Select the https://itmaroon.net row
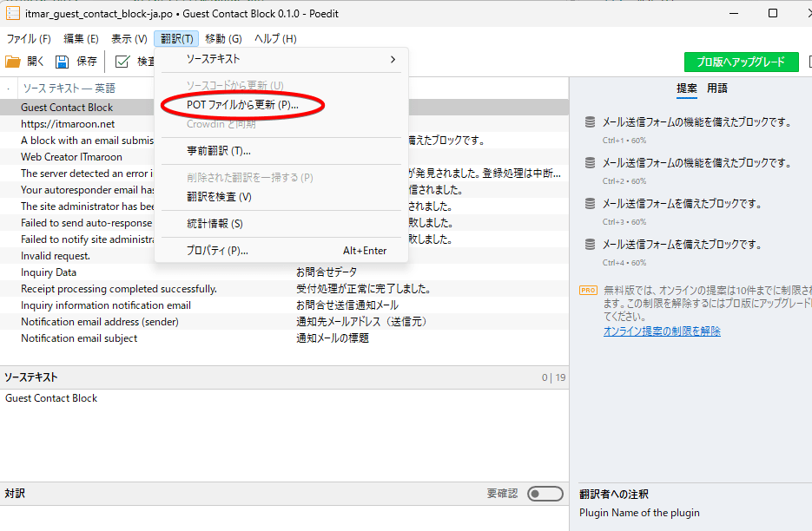The image size is (812, 531). tap(284, 124)
